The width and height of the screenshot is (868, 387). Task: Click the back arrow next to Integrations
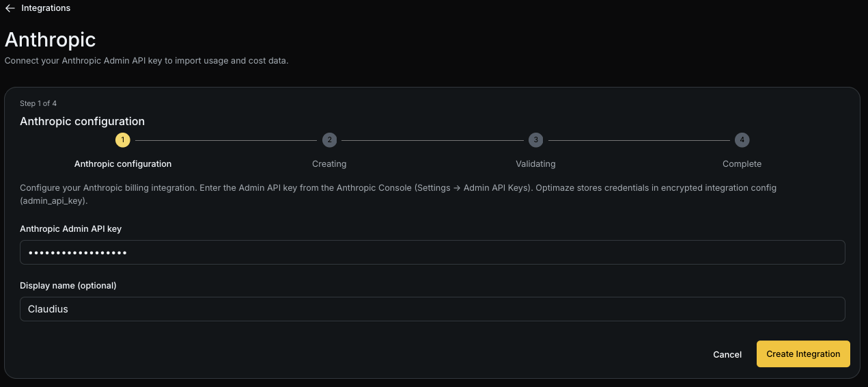pos(10,8)
